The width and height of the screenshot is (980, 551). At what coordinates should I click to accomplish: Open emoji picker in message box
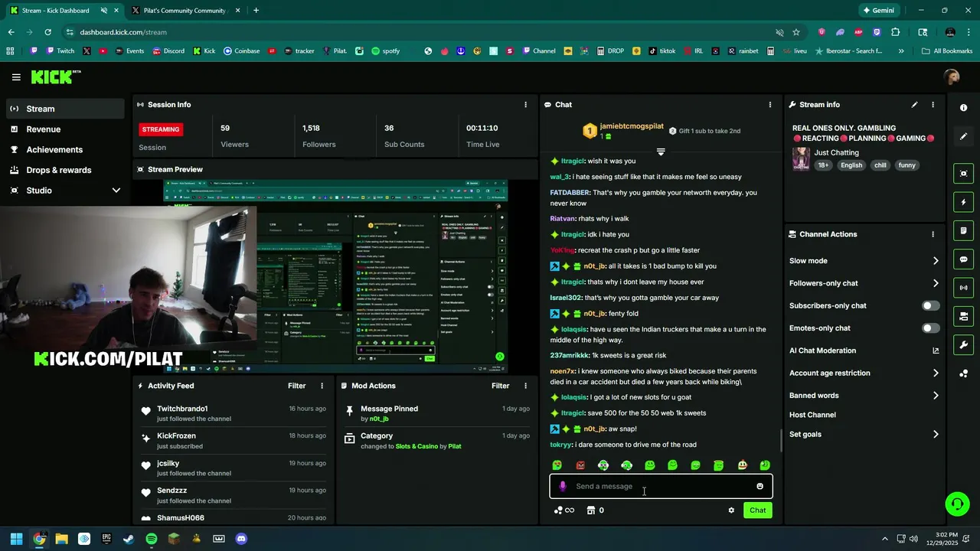click(759, 486)
